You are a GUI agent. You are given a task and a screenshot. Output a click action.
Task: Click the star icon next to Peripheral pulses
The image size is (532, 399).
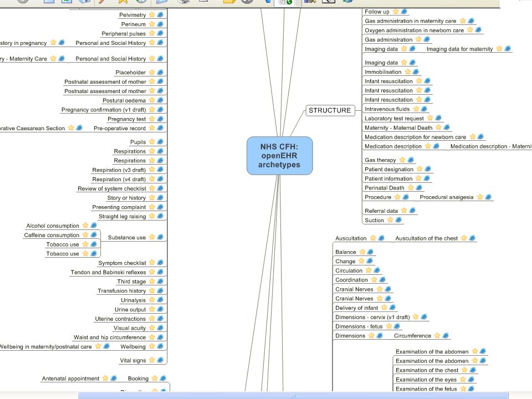(152, 33)
